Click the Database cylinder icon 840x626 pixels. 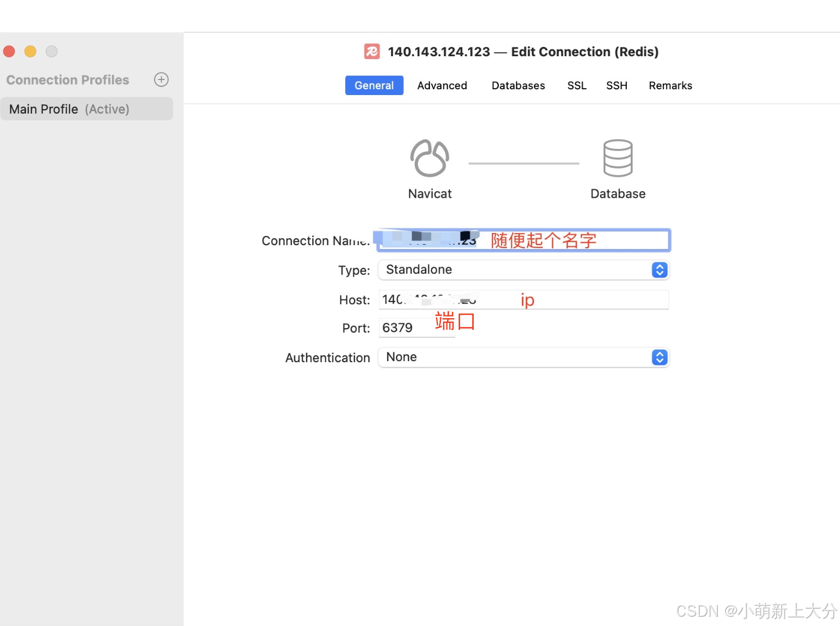coord(618,158)
